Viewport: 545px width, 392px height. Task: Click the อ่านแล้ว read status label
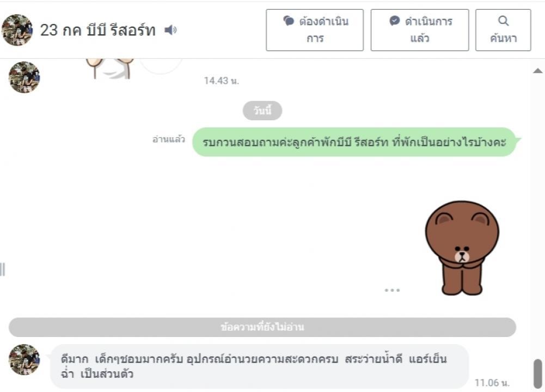[169, 139]
